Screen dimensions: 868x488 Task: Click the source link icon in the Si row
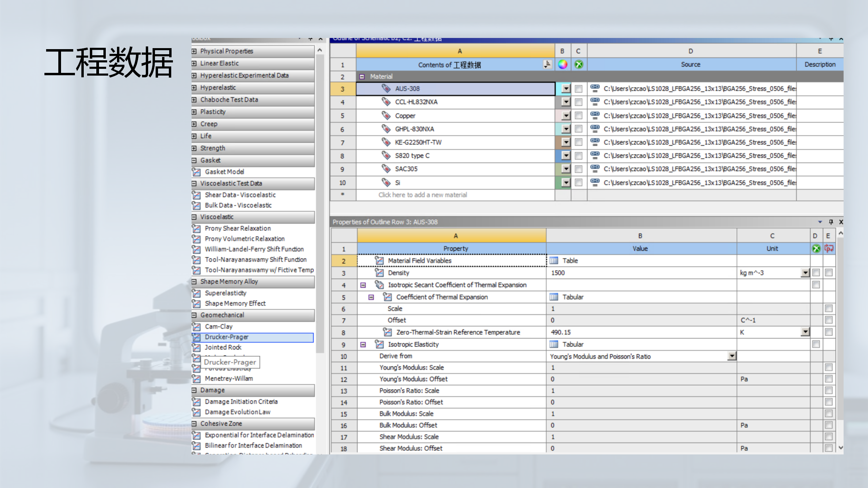pos(595,183)
